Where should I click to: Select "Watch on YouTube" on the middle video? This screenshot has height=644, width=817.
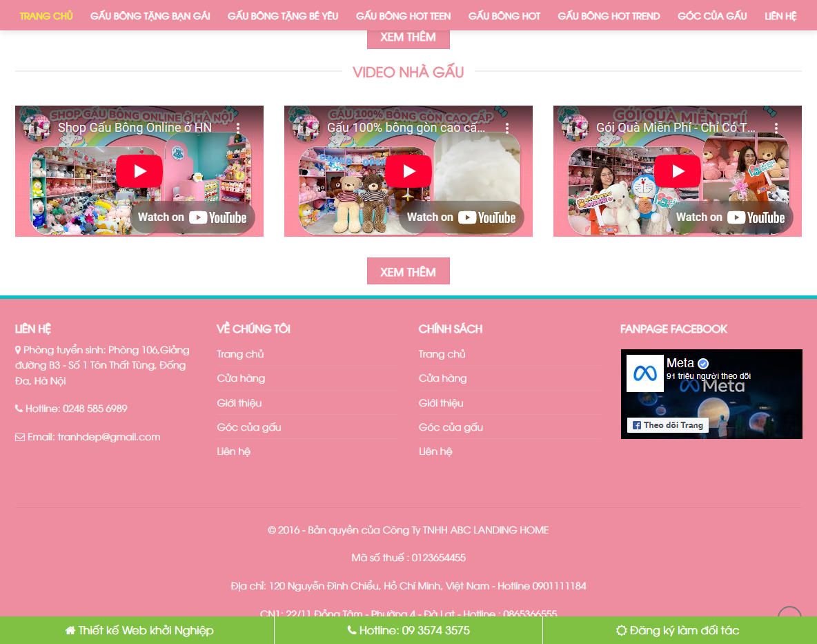coord(461,217)
